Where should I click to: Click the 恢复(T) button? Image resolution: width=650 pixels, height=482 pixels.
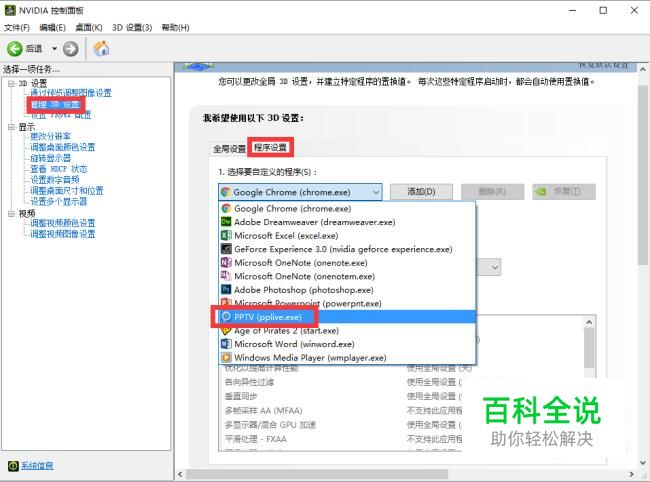(564, 192)
